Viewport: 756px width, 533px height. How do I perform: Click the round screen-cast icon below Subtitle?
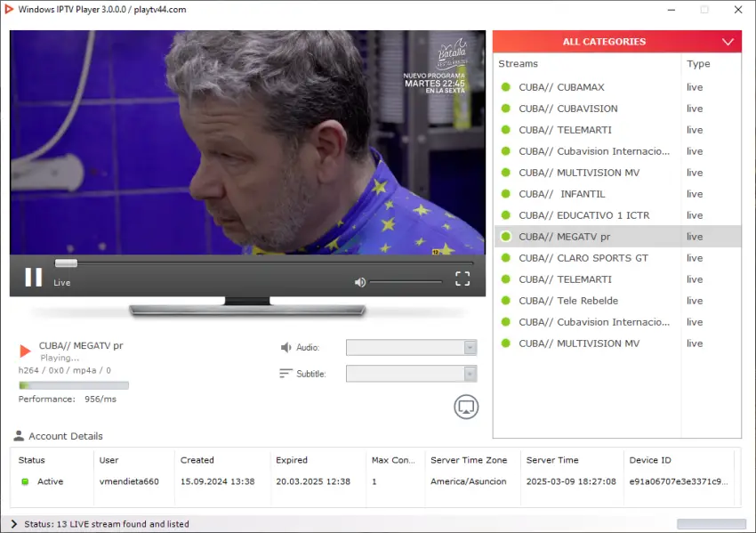coord(466,408)
